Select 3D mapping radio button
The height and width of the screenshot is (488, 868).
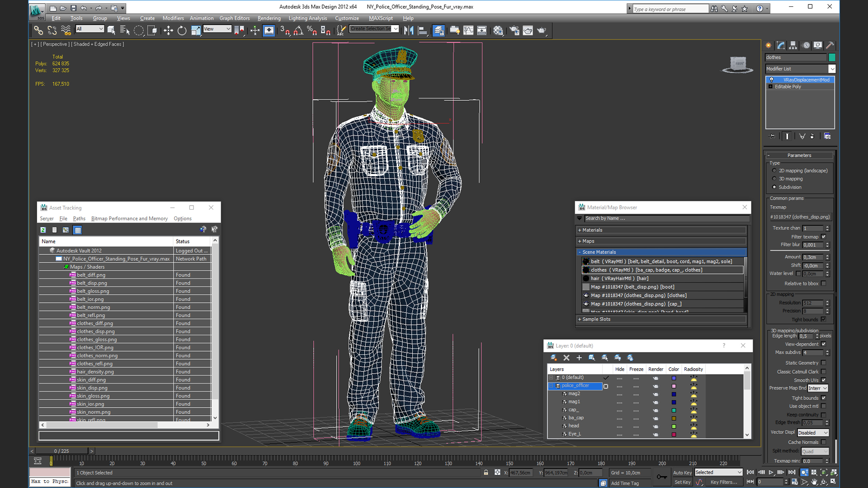[x=774, y=178]
